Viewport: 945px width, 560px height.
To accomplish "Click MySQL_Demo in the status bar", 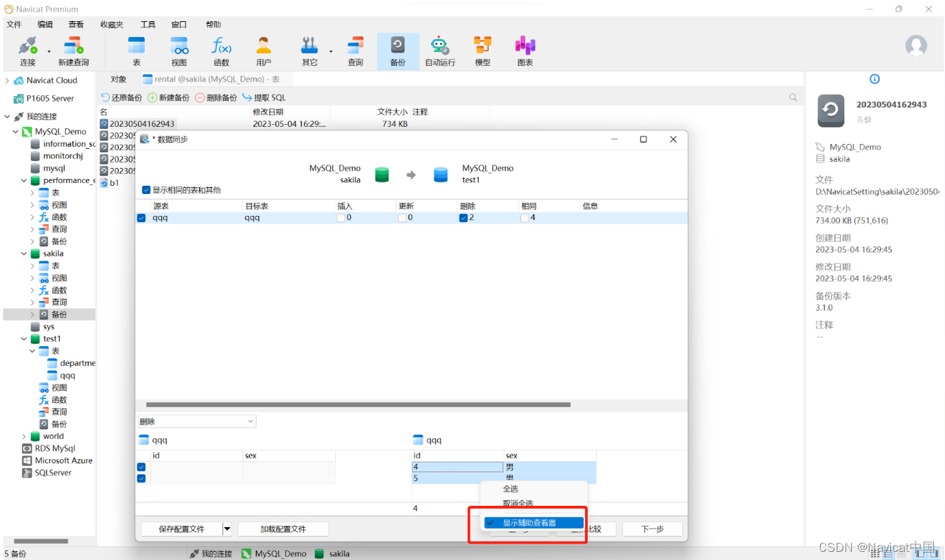I will (274, 554).
